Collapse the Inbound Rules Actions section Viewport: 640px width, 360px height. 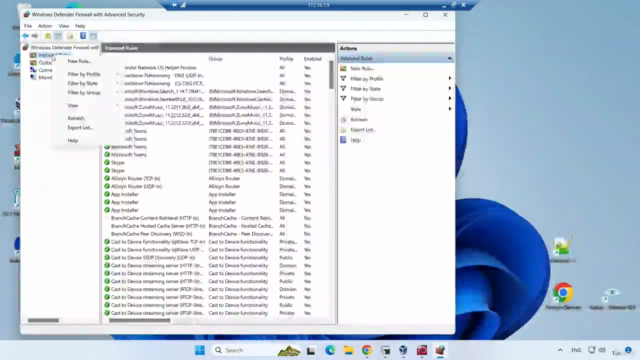pos(450,58)
